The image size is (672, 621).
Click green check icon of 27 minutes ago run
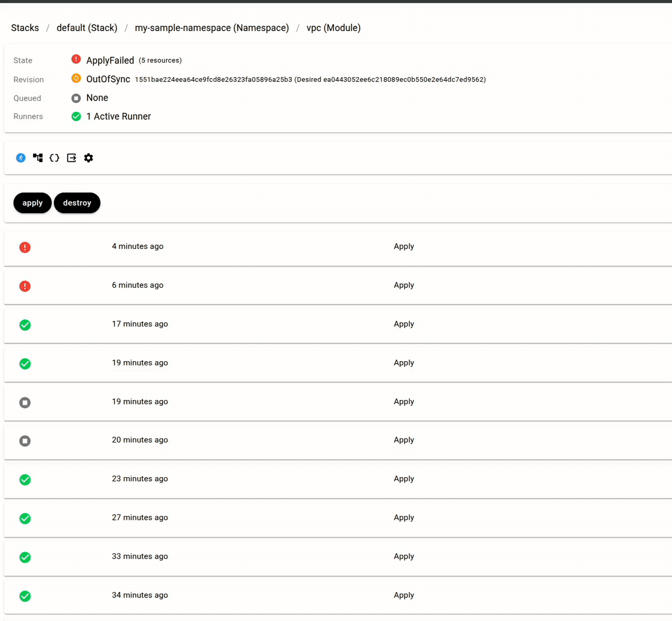[25, 519]
